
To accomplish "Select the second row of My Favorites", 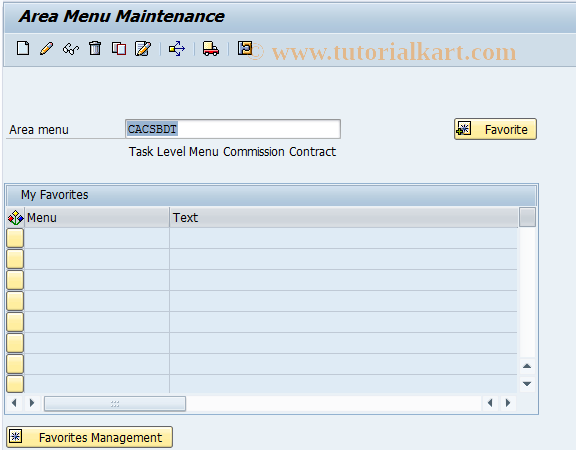I will 15,259.
